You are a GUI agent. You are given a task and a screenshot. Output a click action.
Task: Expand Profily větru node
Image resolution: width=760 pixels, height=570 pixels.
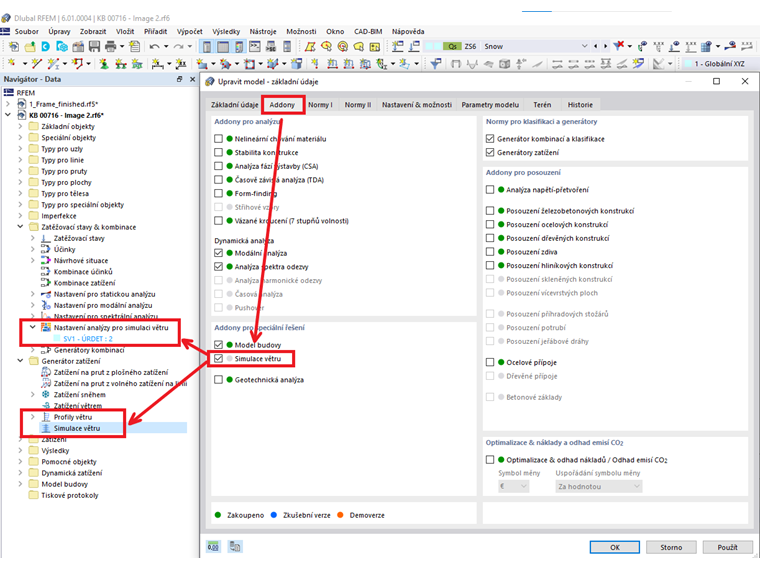click(x=32, y=417)
